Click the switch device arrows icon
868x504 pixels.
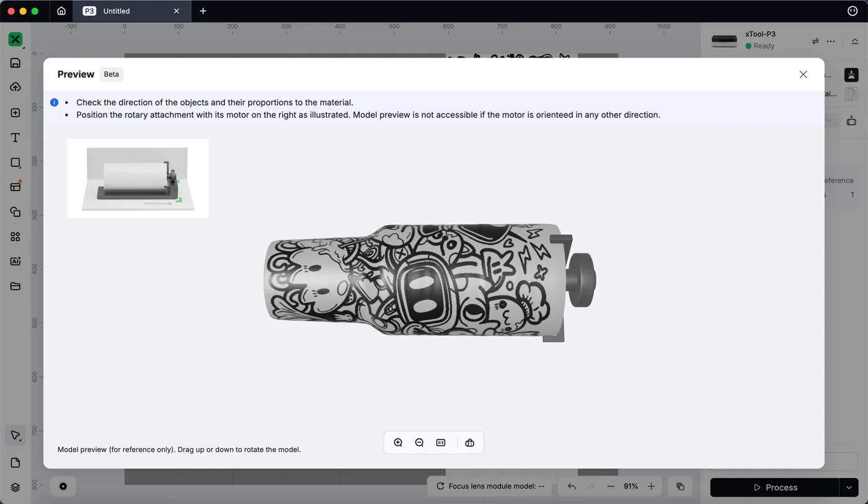[x=815, y=41]
